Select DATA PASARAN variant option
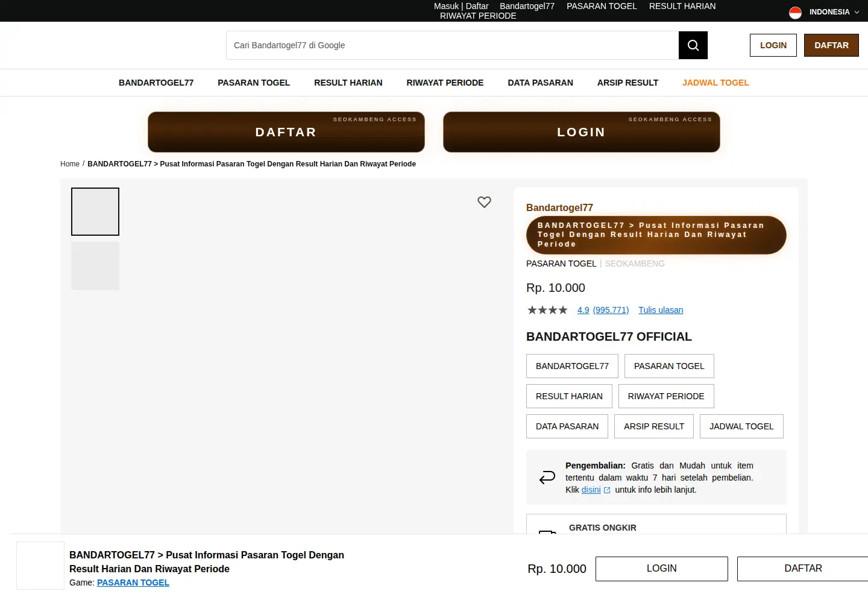 tap(567, 426)
